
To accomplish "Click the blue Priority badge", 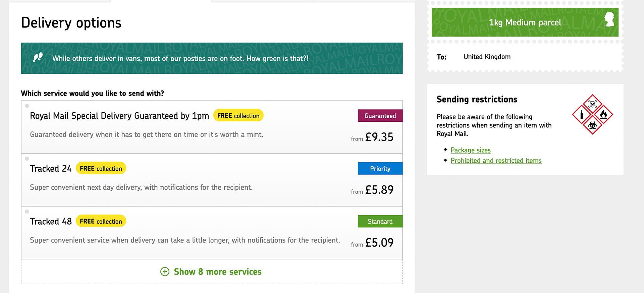I will (x=380, y=169).
